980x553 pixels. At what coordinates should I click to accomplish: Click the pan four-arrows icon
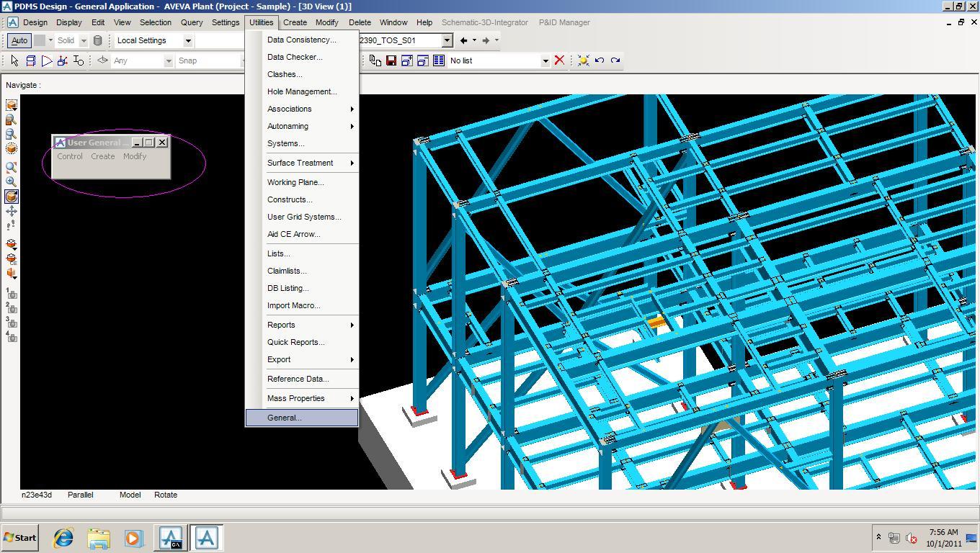click(x=12, y=211)
